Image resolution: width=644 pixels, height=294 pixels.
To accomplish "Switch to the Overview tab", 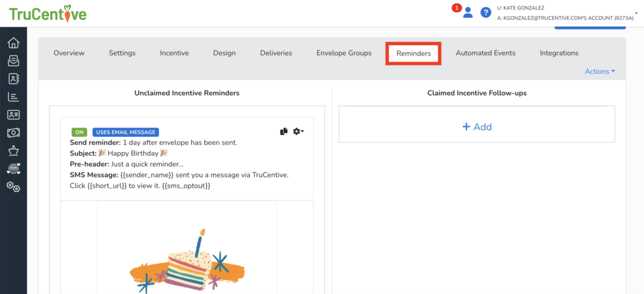I will [69, 53].
